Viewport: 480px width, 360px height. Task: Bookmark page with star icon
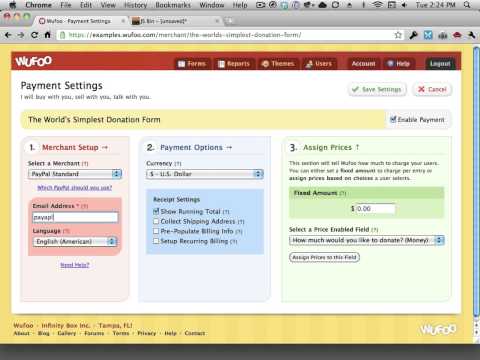click(x=398, y=35)
